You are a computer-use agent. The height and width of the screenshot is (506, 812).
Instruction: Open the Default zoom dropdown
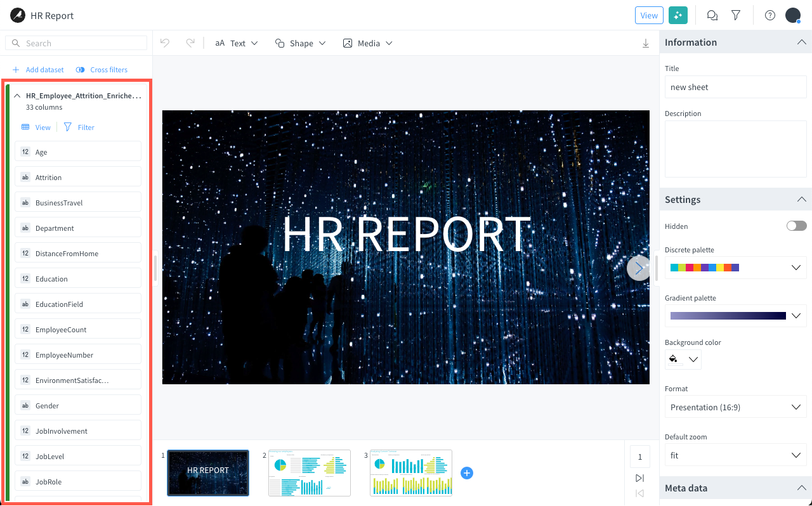(x=735, y=455)
